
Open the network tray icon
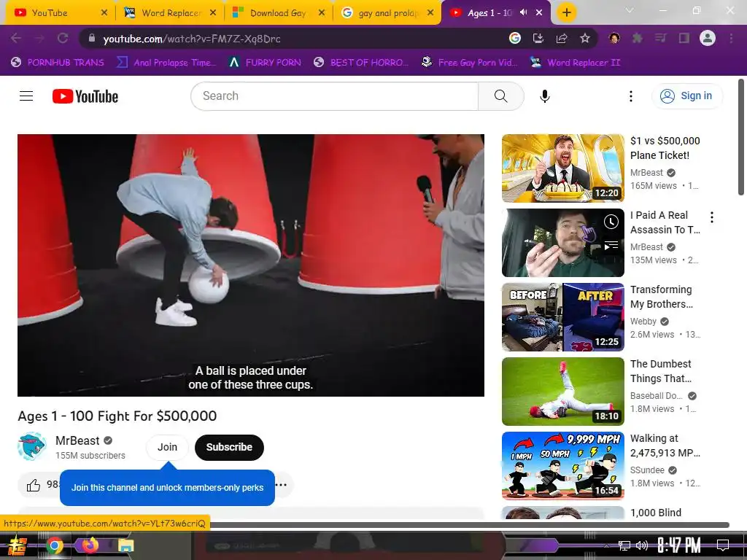624,545
